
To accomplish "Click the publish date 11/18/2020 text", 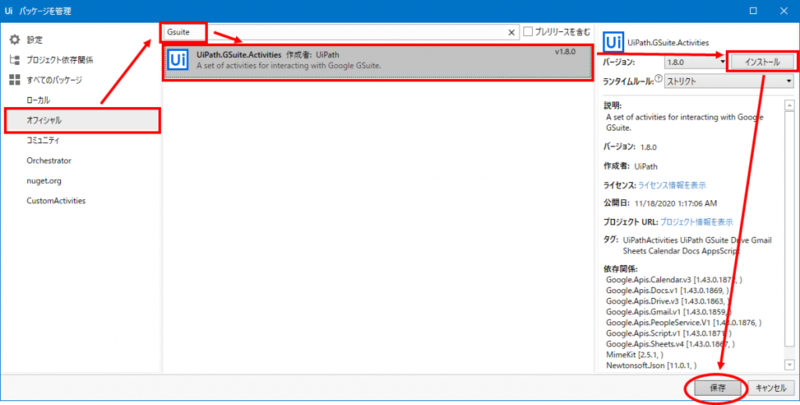I will [676, 204].
